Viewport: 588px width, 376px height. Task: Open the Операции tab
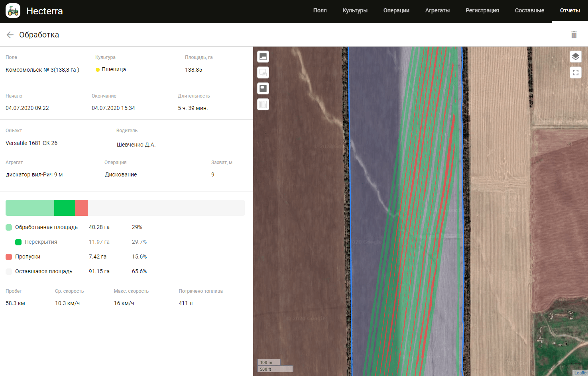click(396, 11)
